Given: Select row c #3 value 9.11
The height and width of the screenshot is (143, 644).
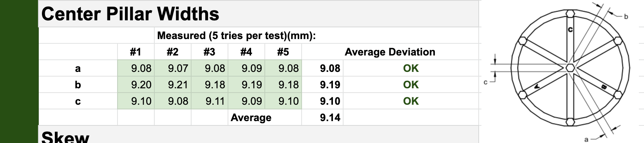Looking at the screenshot, I should [210, 101].
